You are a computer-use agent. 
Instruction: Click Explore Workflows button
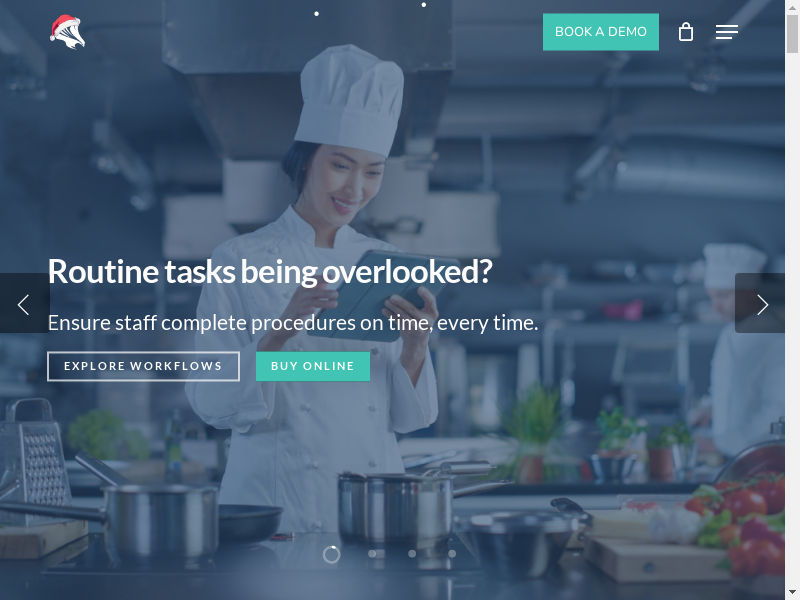(x=143, y=366)
